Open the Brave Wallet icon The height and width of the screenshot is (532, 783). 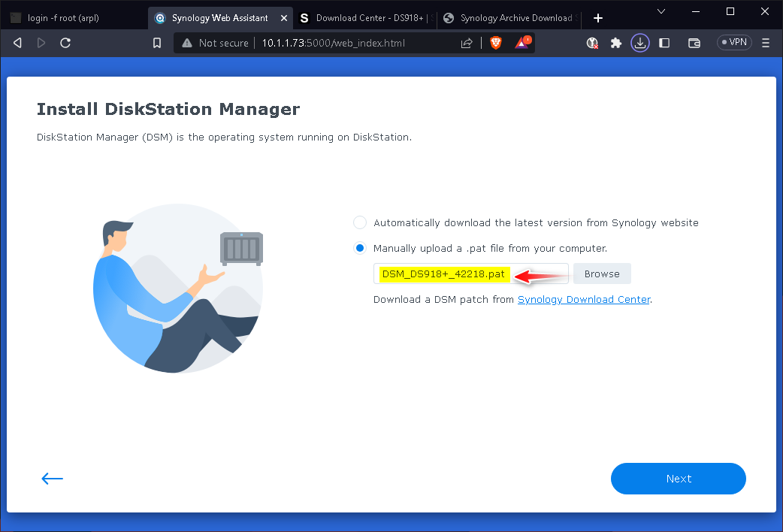pyautogui.click(x=694, y=43)
